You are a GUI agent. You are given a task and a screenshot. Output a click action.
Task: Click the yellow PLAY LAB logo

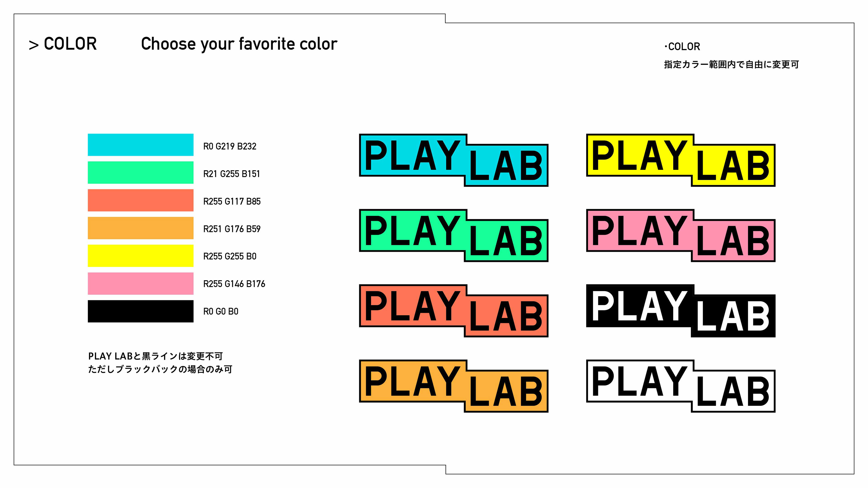coord(680,160)
